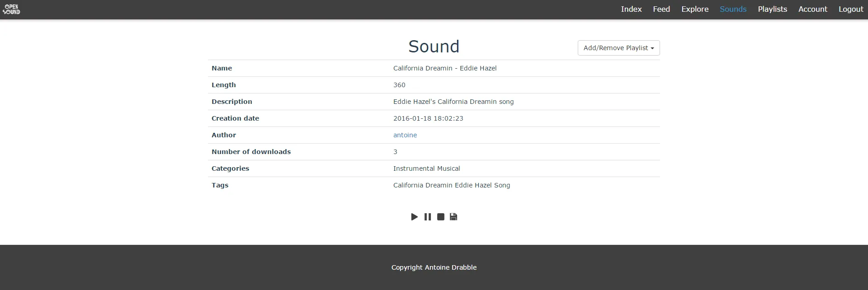Click the Author row label

(224, 135)
